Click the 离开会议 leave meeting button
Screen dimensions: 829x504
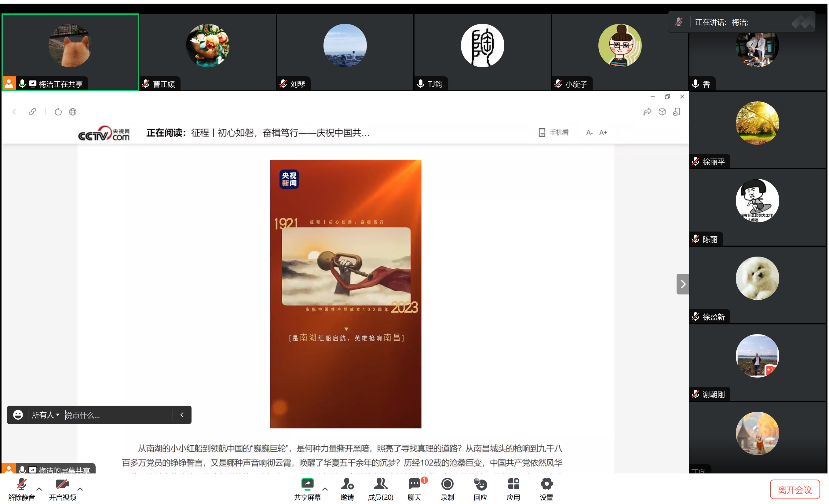click(x=795, y=490)
